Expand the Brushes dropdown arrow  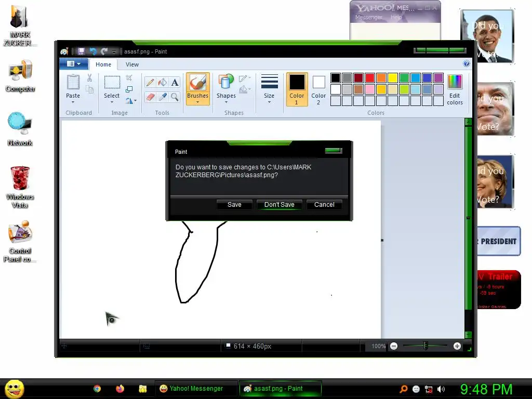tap(197, 102)
